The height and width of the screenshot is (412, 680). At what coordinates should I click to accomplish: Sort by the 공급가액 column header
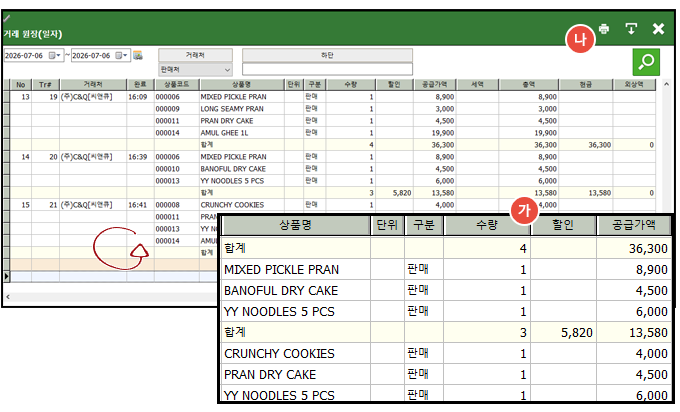tap(435, 84)
